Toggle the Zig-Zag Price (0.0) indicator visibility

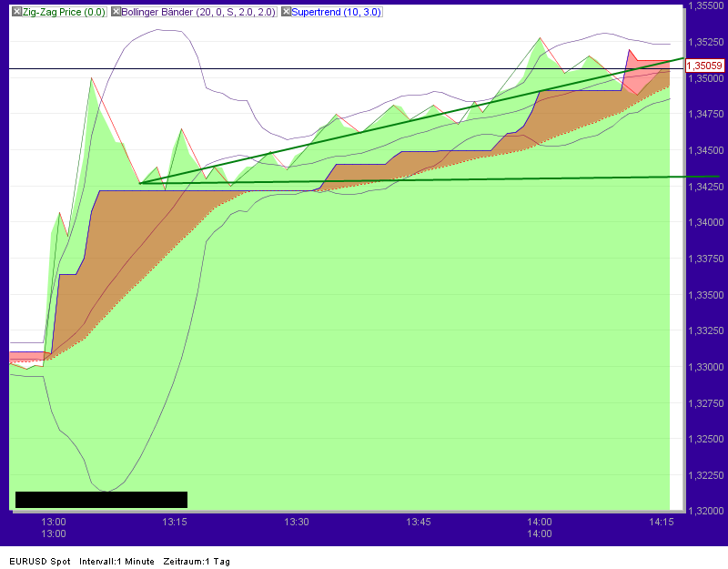tap(15, 12)
